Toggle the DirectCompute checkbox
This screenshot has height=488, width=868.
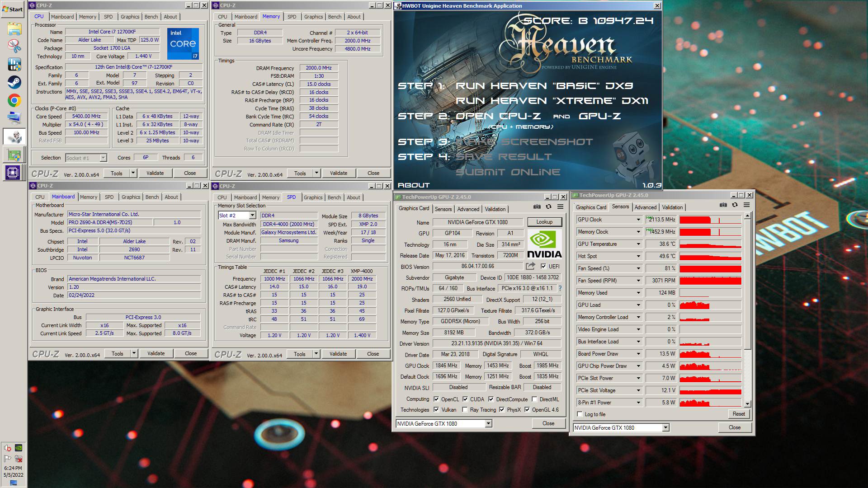[491, 399]
